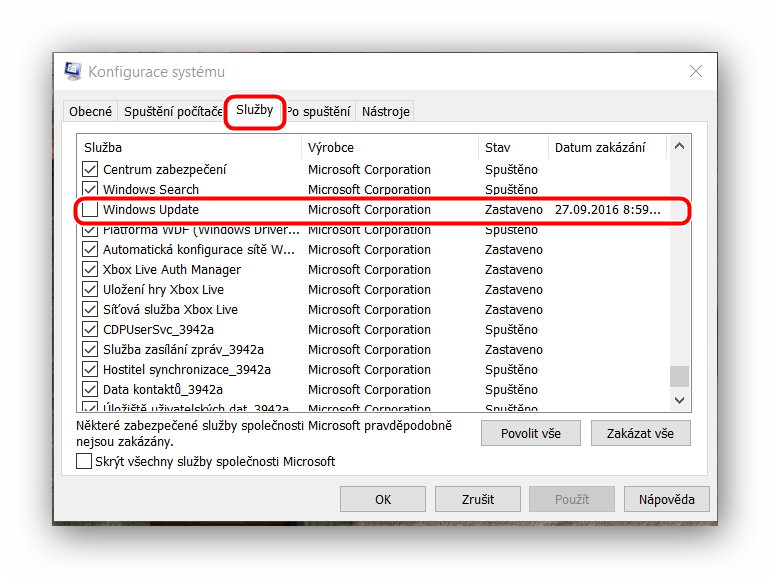Switch to the Obecné tab
The width and height of the screenshot is (770, 578).
[x=90, y=111]
